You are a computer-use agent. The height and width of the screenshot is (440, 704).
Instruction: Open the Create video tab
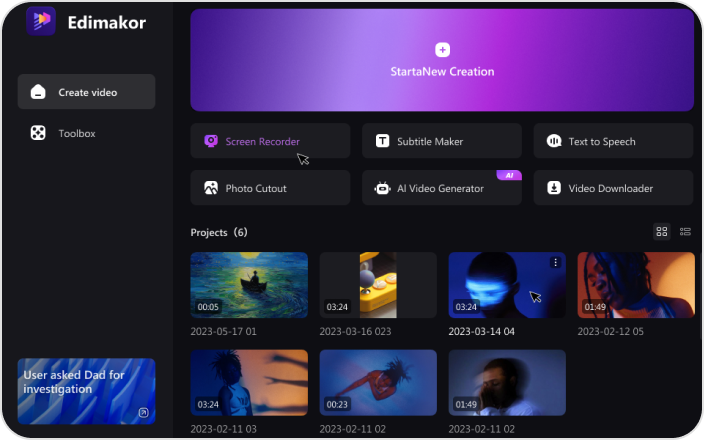click(x=86, y=92)
